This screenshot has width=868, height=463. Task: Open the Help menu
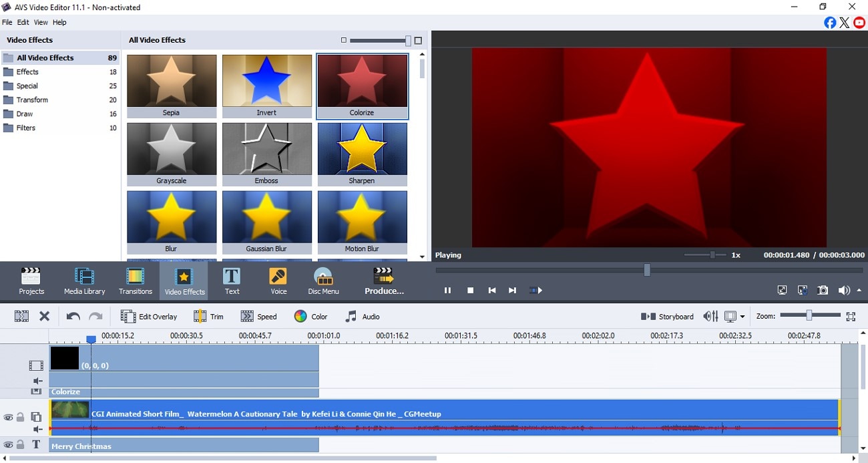(59, 22)
